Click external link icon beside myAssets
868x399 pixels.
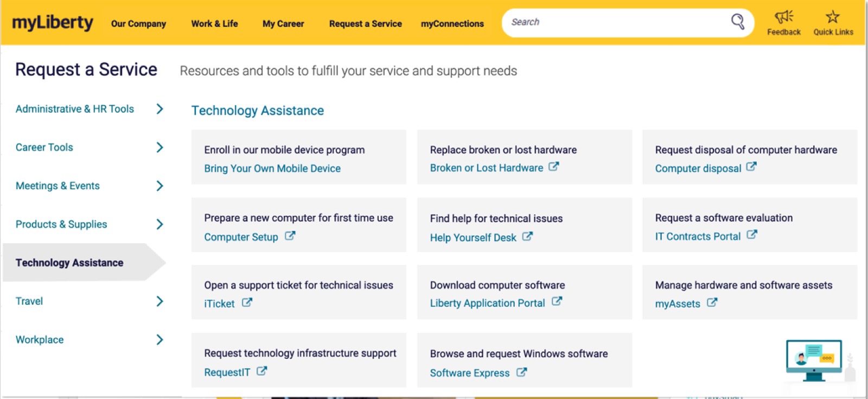click(x=712, y=302)
